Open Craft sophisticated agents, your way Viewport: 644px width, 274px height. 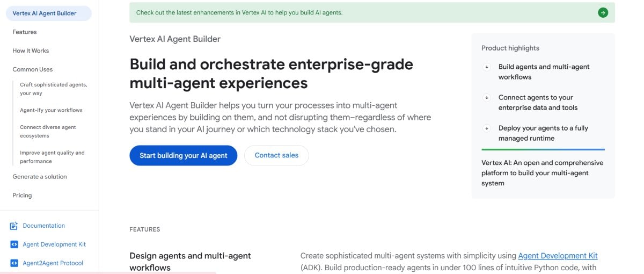coord(53,89)
